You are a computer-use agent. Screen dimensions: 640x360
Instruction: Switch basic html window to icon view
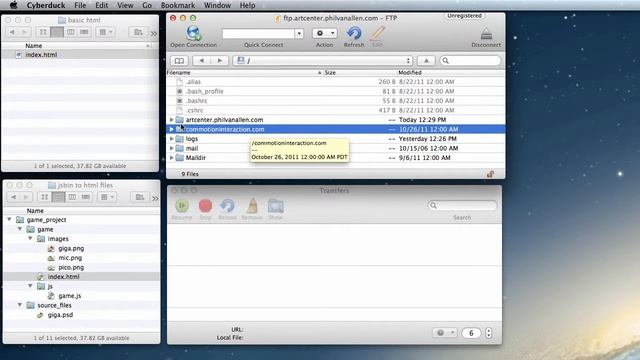click(43, 32)
